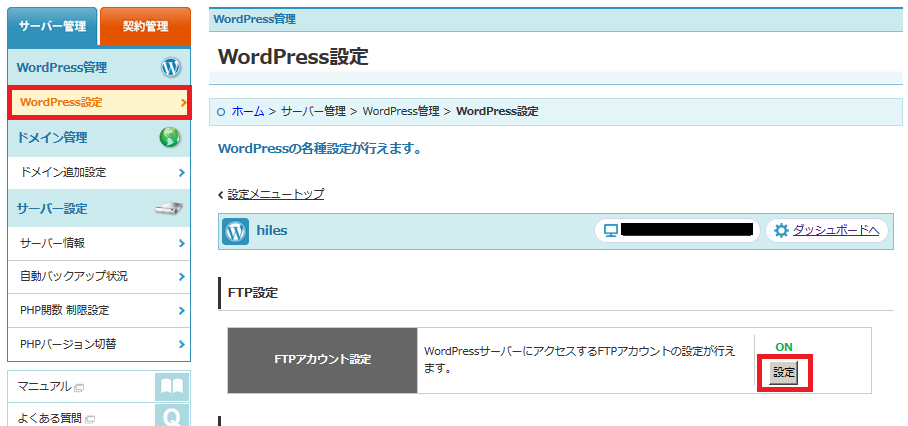The height and width of the screenshot is (426, 908).
Task: Click the open-book icon beside マニュアル
Action: [x=172, y=387]
